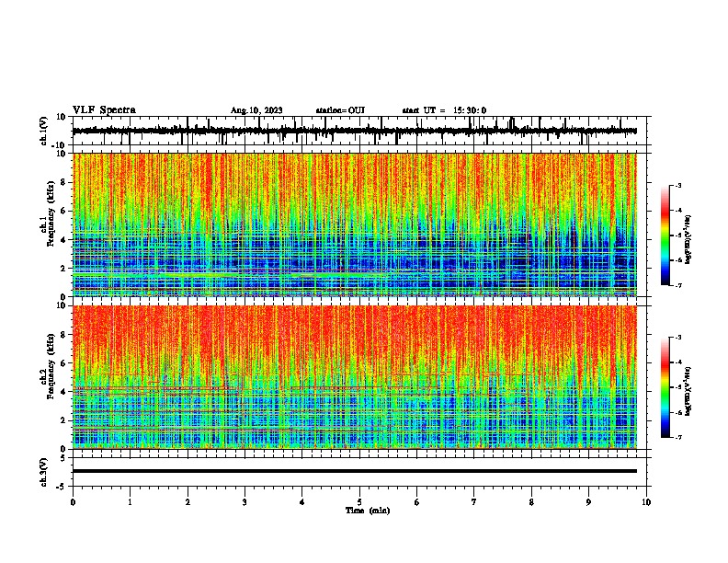Click time axis tick label "3"
This screenshot has height=563, width=728.
click(x=245, y=502)
